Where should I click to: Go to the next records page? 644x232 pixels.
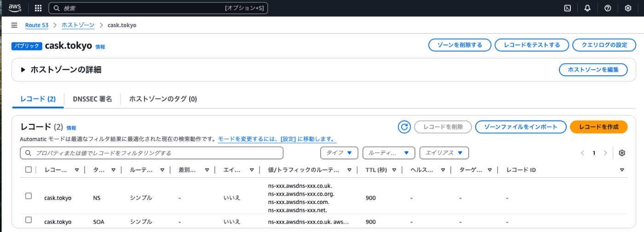[605, 153]
